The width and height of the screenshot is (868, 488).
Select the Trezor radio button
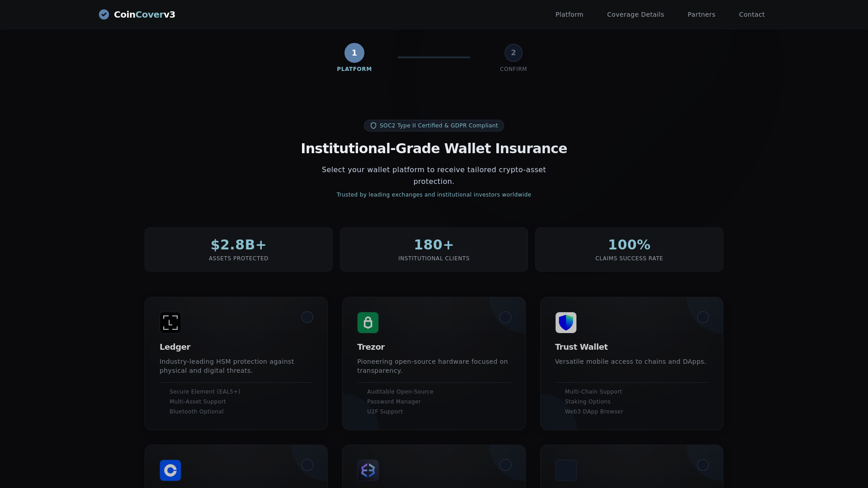pyautogui.click(x=505, y=317)
